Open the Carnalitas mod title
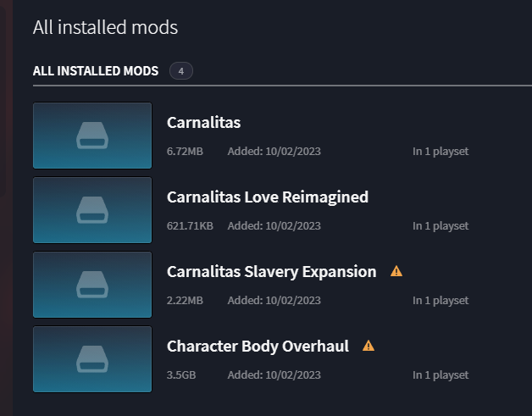This screenshot has height=416, width=532. [204, 123]
